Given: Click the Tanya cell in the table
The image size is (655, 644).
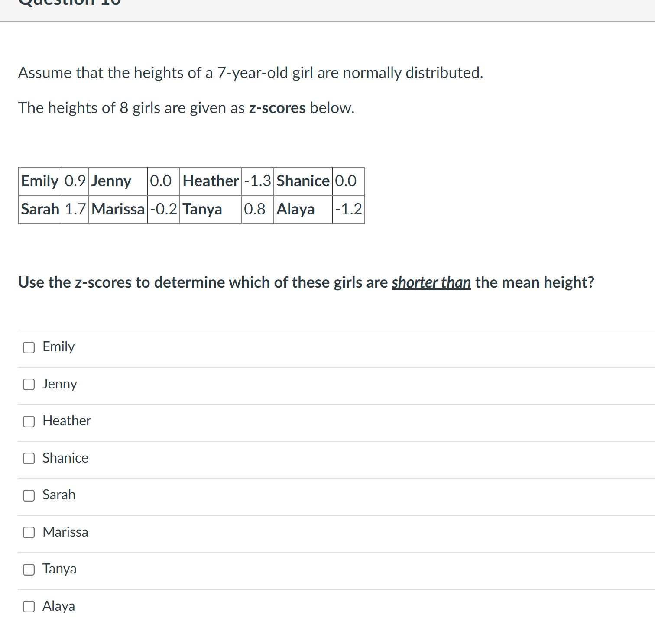Looking at the screenshot, I should click(202, 210).
